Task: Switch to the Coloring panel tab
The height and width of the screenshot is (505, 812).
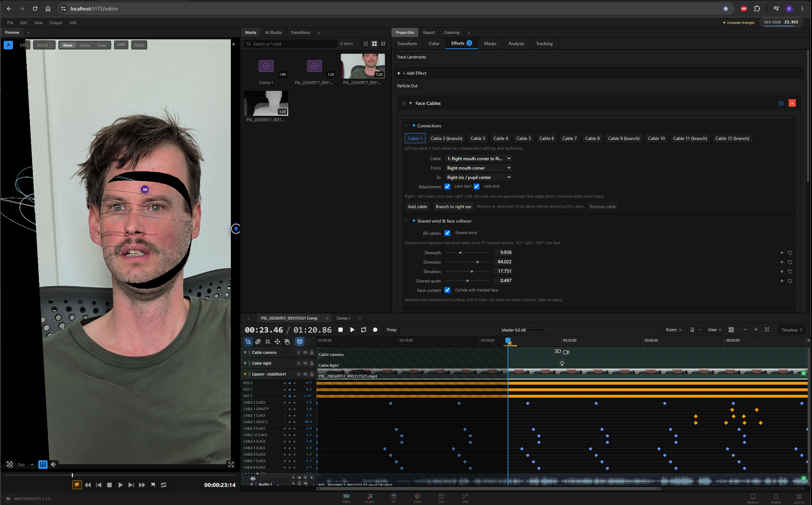Action: 451,32
